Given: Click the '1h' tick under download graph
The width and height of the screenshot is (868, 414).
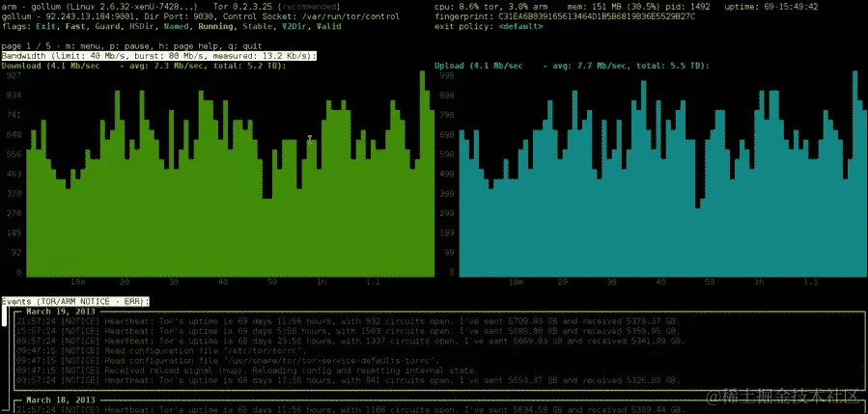Looking at the screenshot, I should [322, 282].
